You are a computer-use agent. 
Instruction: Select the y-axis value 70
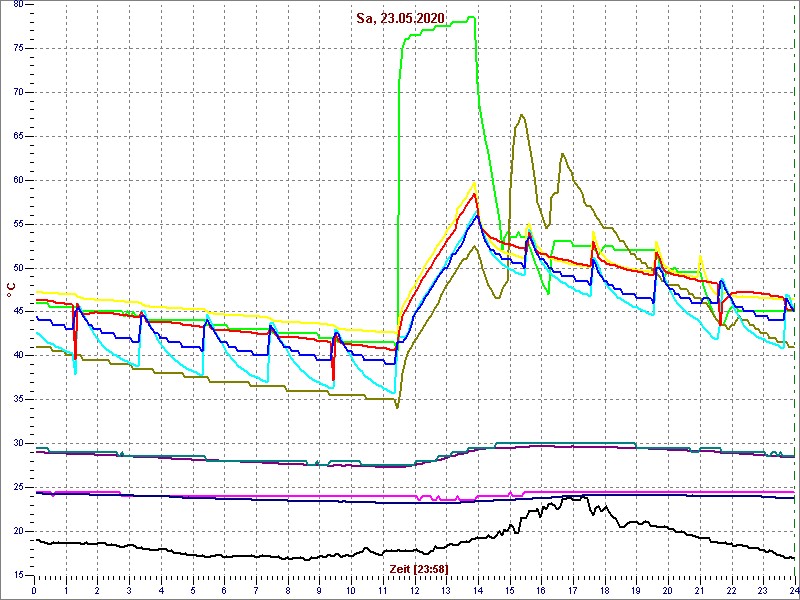click(x=17, y=92)
